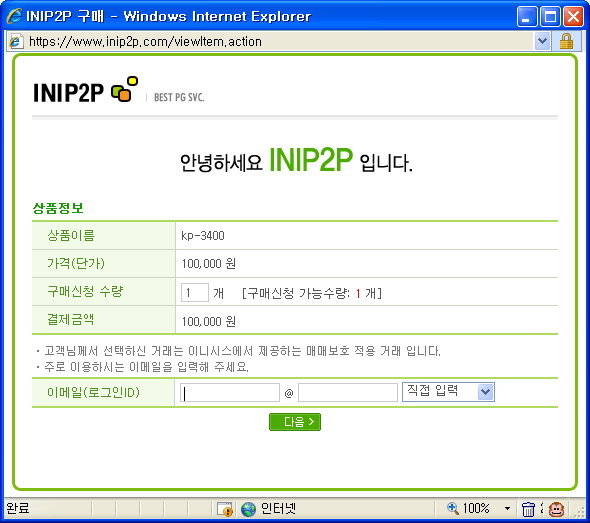Click the 다음 button
Viewport: 590px width, 523px height.
click(295, 422)
